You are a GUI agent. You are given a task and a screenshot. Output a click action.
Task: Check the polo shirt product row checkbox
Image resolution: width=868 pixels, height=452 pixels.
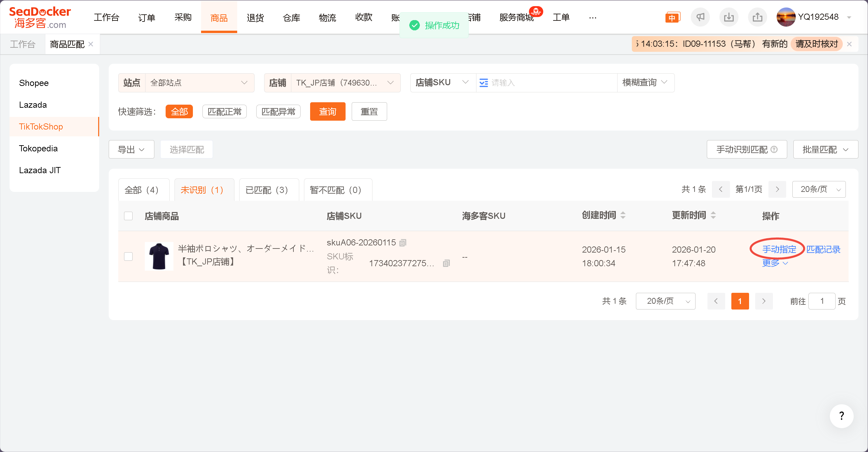coord(128,256)
